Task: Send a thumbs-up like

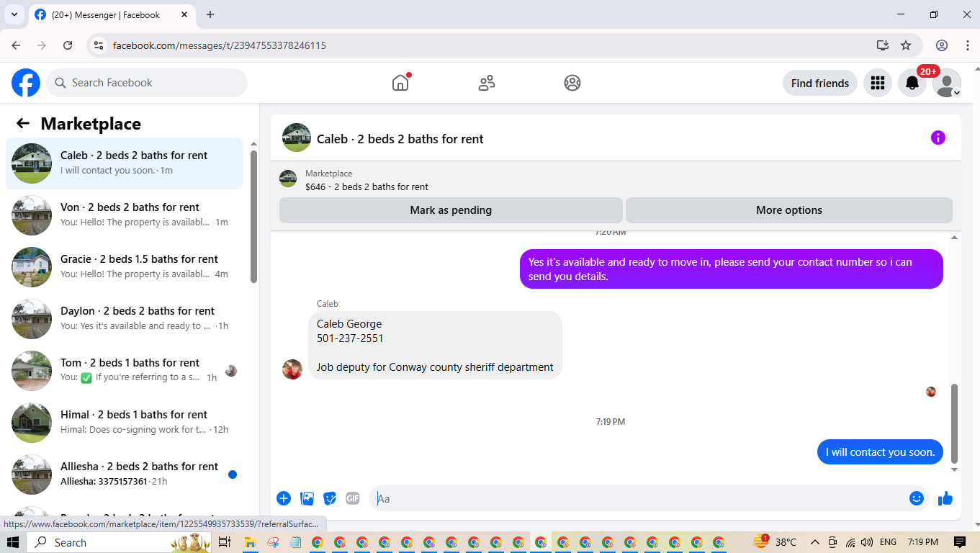Action: click(x=945, y=498)
